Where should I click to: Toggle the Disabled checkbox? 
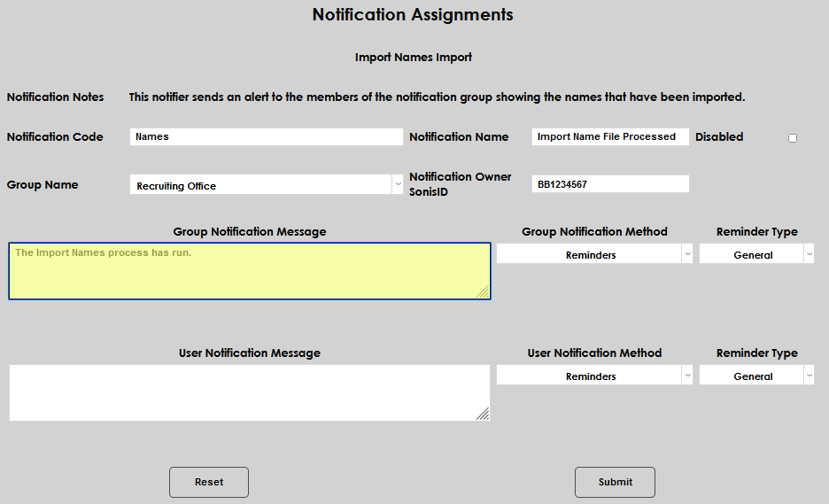792,138
